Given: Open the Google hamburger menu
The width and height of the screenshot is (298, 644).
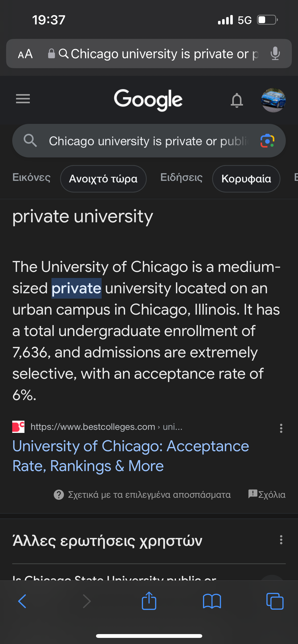Looking at the screenshot, I should (x=23, y=99).
